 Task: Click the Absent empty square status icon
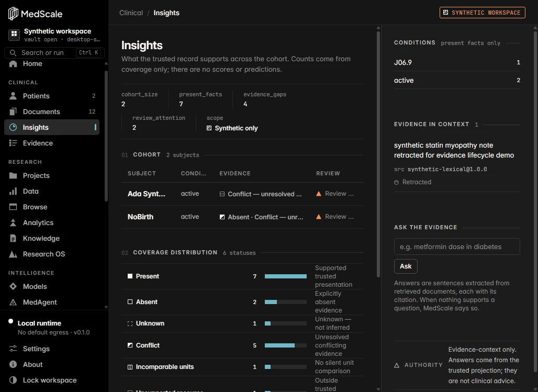click(130, 302)
